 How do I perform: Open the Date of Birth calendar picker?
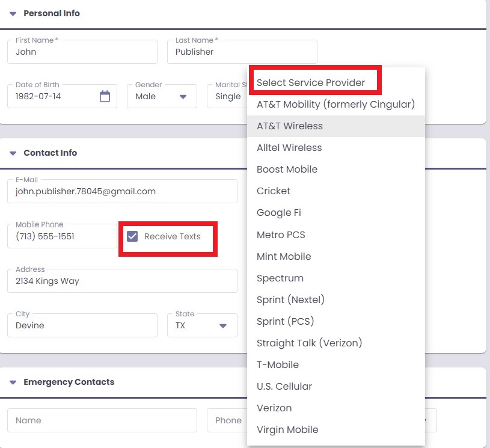(105, 96)
